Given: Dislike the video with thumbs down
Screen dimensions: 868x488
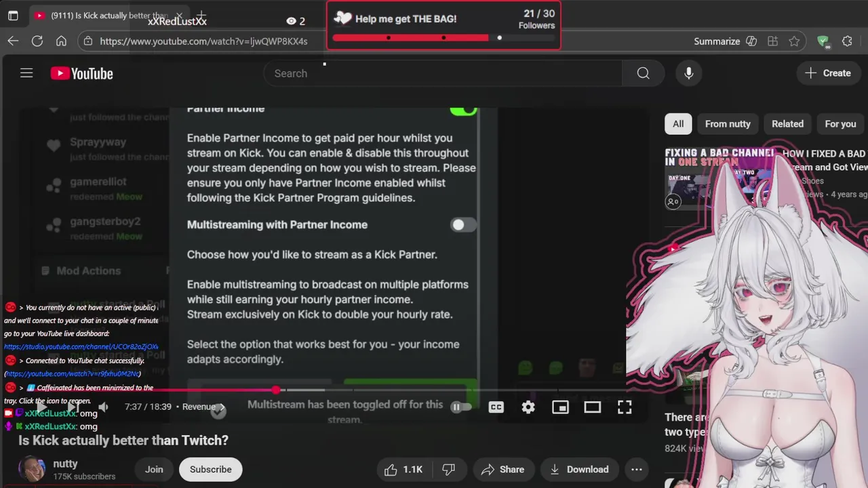Looking at the screenshot, I should tap(449, 469).
